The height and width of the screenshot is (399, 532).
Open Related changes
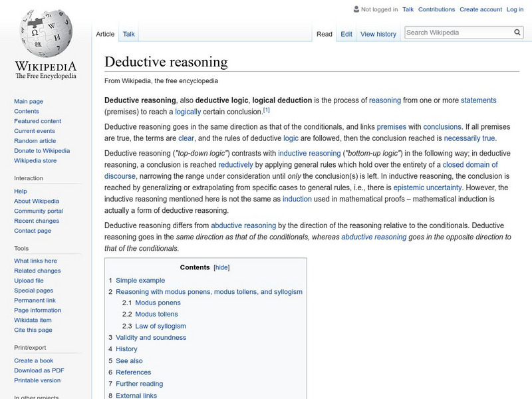pos(37,271)
